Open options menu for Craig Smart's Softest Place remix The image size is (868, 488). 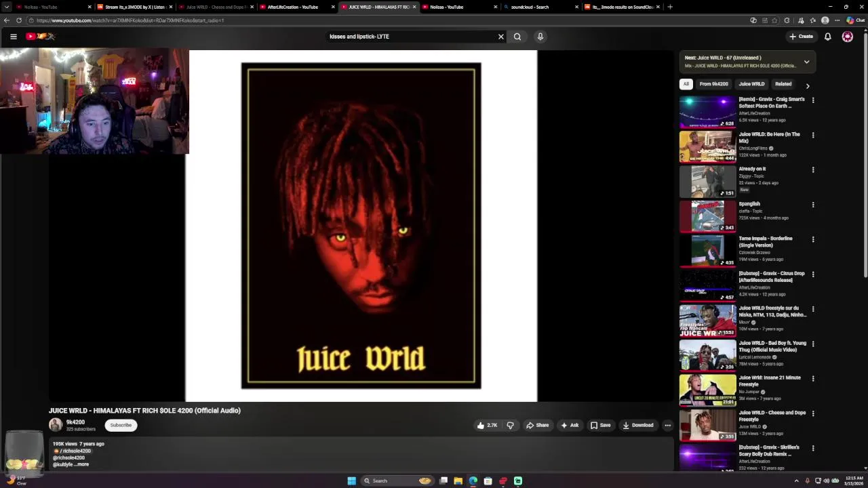click(x=813, y=100)
